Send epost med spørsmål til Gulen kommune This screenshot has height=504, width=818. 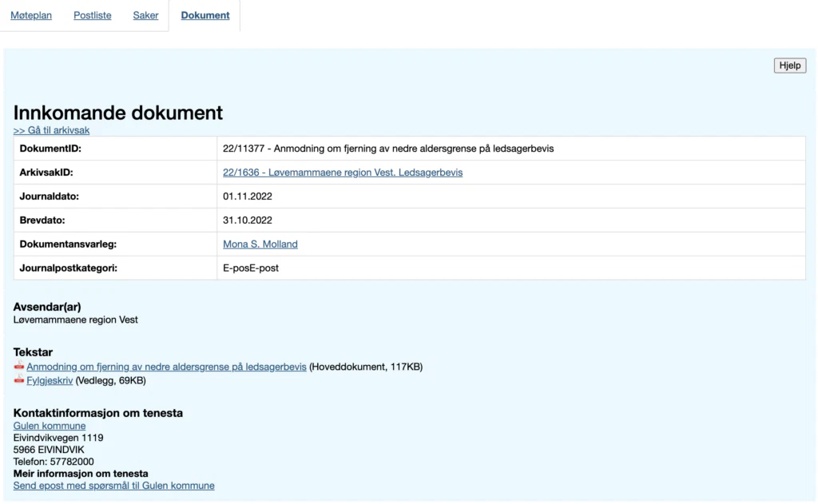113,486
